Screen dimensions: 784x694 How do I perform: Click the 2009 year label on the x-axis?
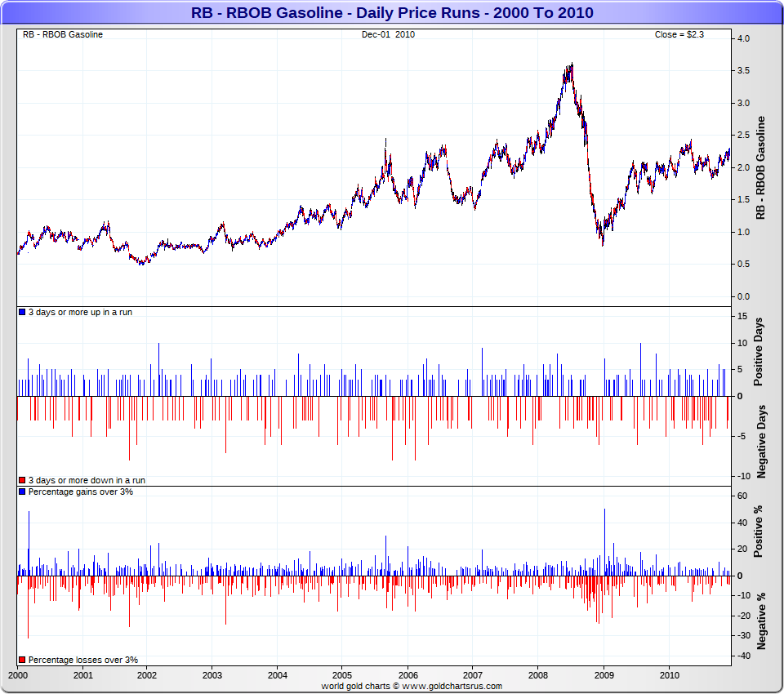(604, 675)
